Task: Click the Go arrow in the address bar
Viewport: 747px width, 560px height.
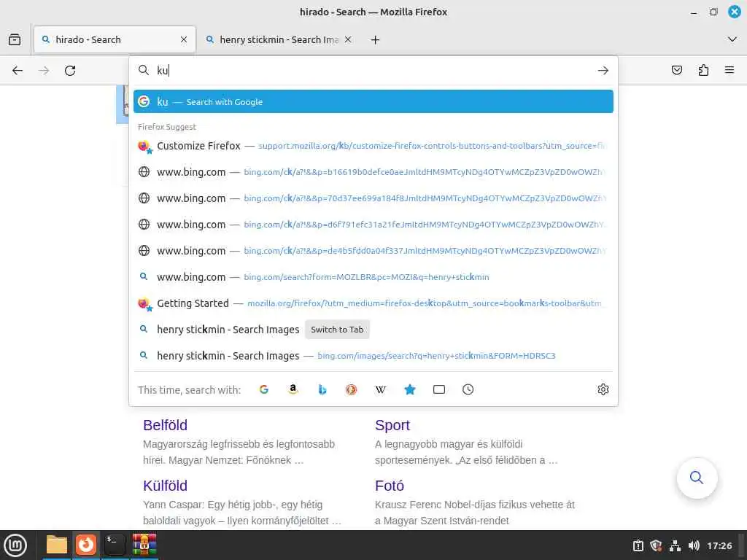Action: pyautogui.click(x=603, y=71)
